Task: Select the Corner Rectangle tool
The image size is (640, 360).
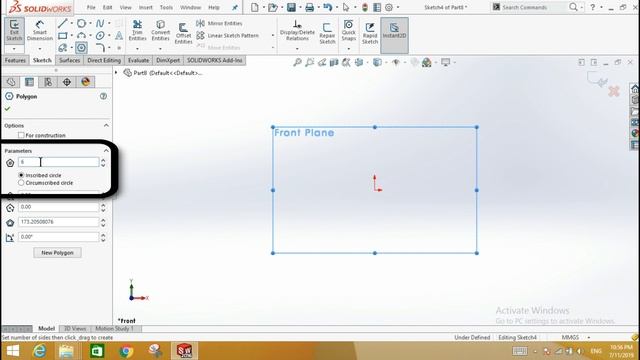Action: coord(62,36)
